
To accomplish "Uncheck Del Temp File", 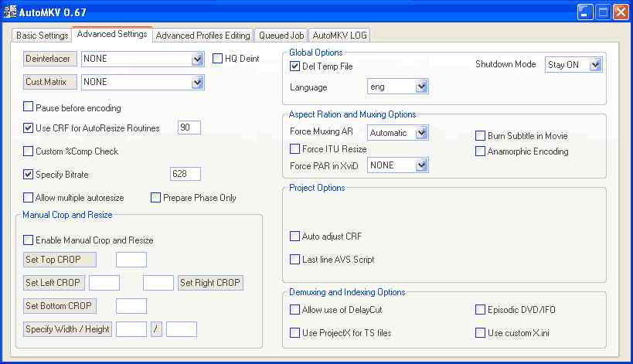I will tap(294, 66).
